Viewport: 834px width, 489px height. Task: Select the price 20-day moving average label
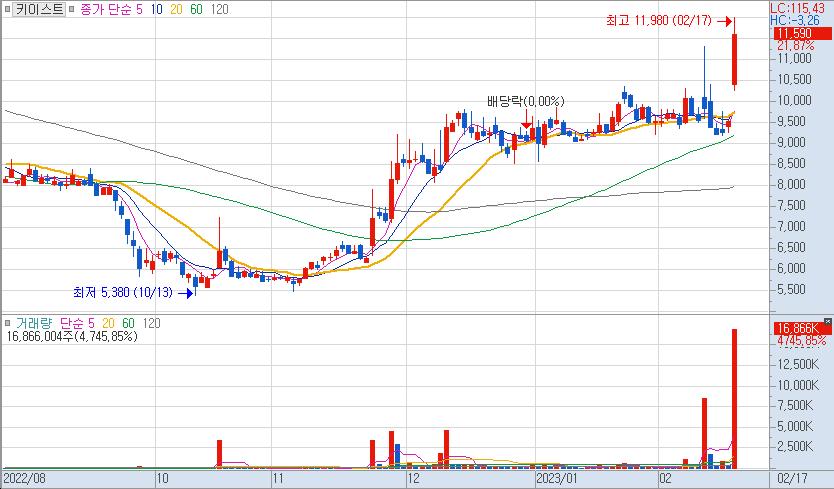177,9
